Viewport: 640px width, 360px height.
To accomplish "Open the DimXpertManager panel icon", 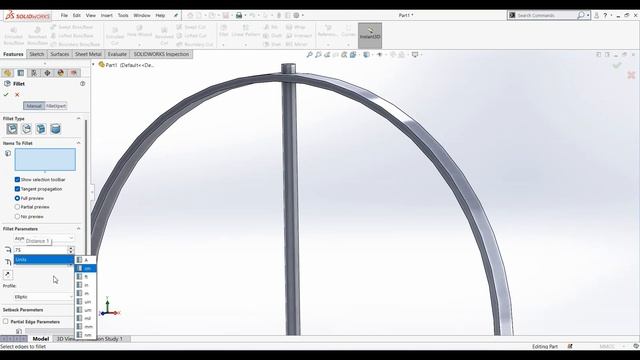I will 47,73.
